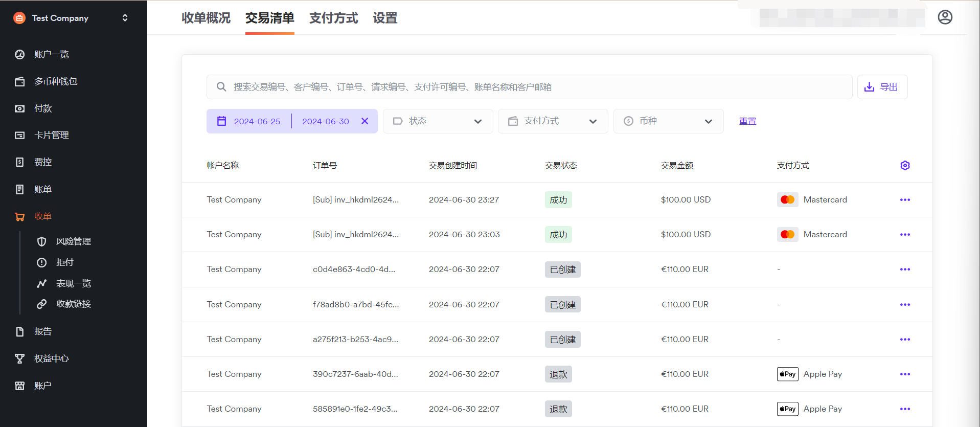Open 权益中心 in the sidebar

[51, 358]
